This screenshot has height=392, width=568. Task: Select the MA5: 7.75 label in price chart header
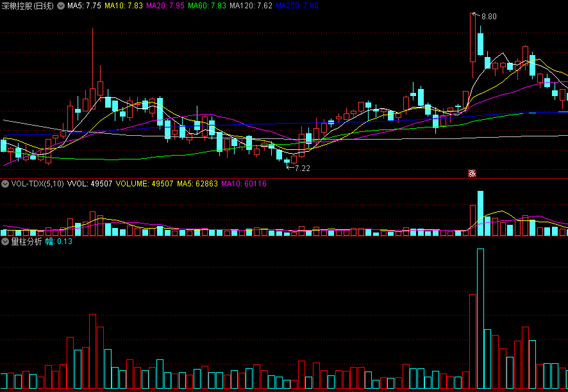pyautogui.click(x=84, y=6)
